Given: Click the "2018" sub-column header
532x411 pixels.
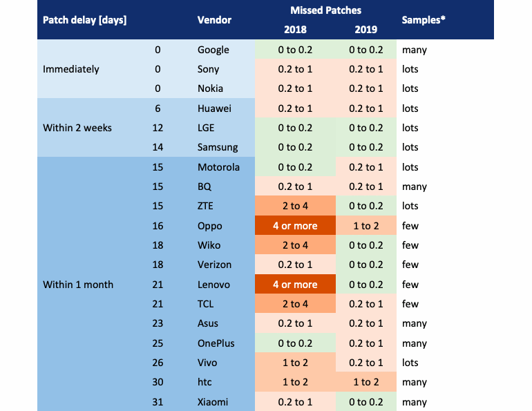Looking at the screenshot, I should (x=295, y=30).
